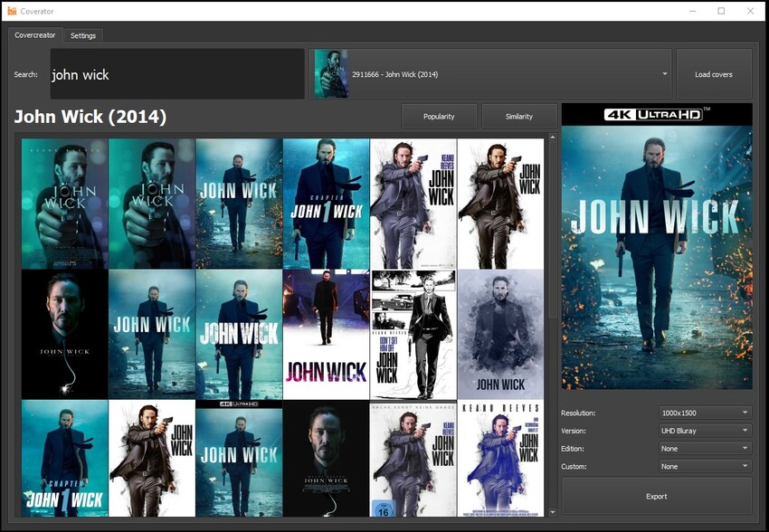This screenshot has width=769, height=532.
Task: Sort covers by Popularity
Action: 439,116
